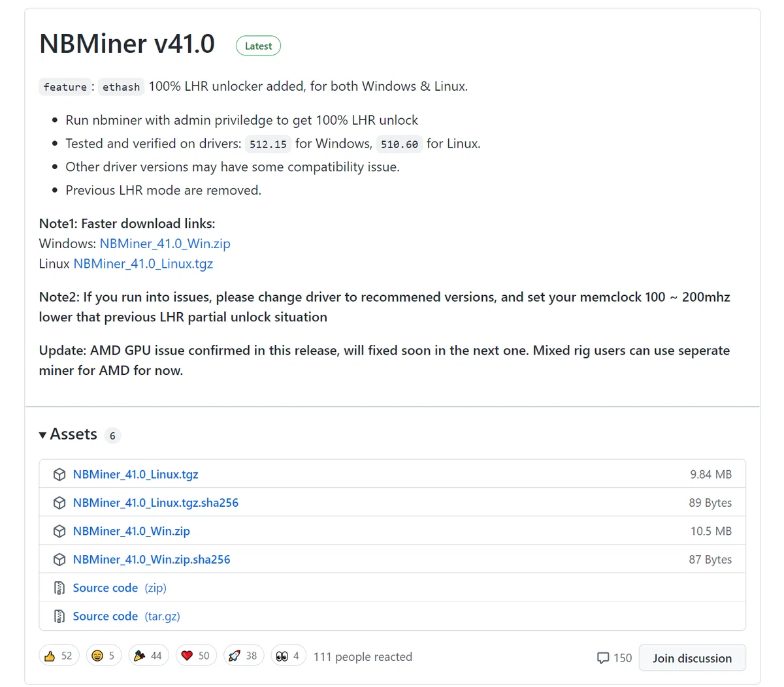The height and width of the screenshot is (687, 784).
Task: Click the package icon beside NBMiner_41.0_Win.zip.sha256
Action: (59, 560)
